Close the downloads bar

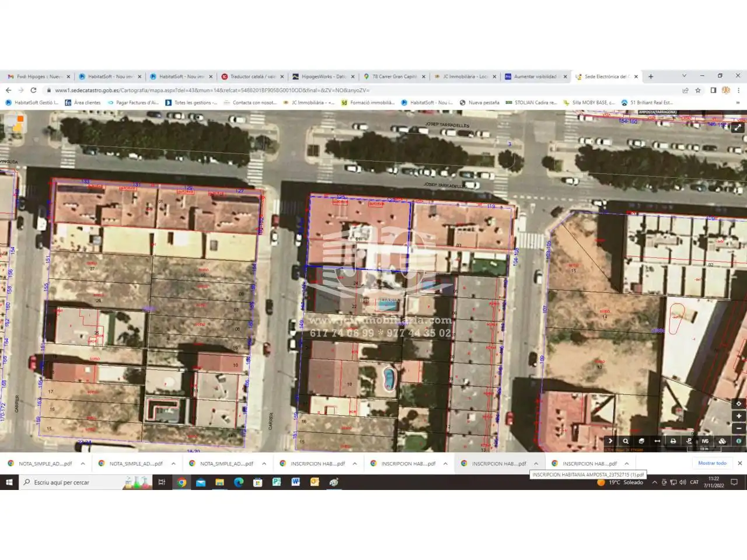[739, 463]
